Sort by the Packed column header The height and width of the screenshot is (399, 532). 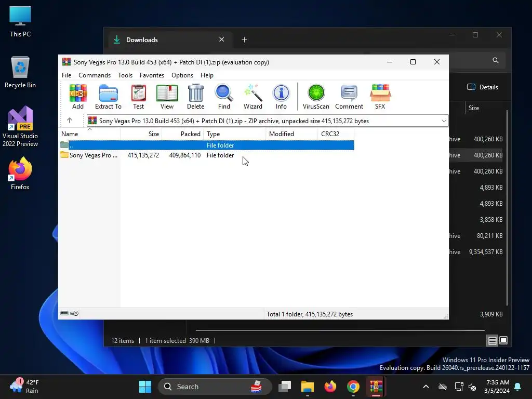pos(183,134)
